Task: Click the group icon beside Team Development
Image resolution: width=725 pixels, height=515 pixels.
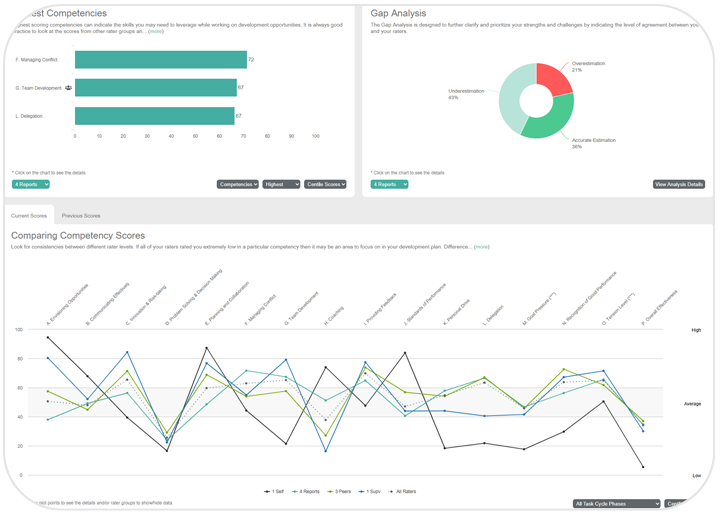Action: coord(68,88)
